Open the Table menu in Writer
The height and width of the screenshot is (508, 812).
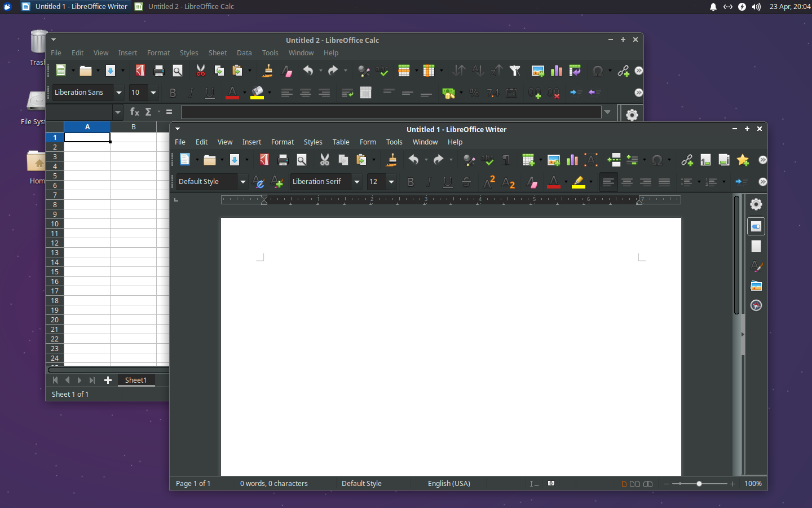click(x=341, y=142)
